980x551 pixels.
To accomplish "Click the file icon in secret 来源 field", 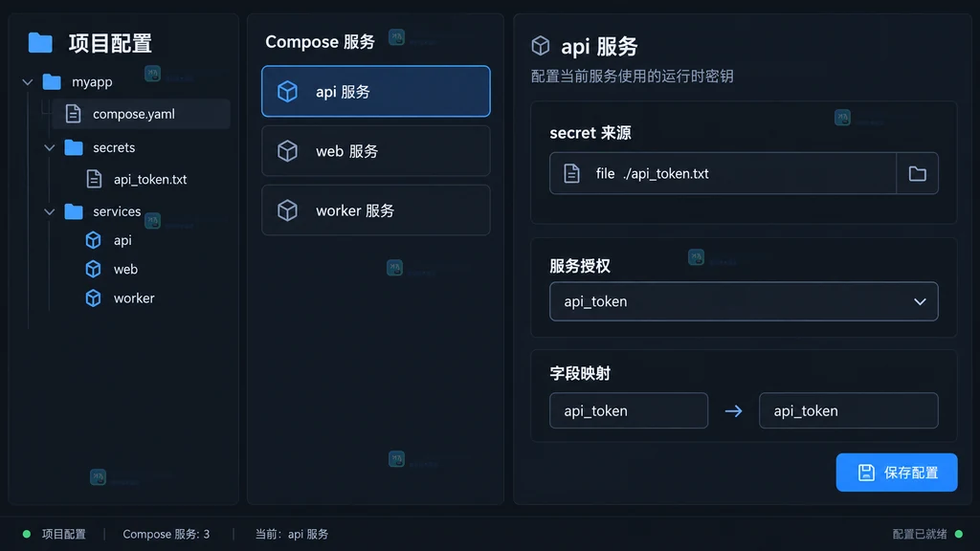I will coord(571,173).
